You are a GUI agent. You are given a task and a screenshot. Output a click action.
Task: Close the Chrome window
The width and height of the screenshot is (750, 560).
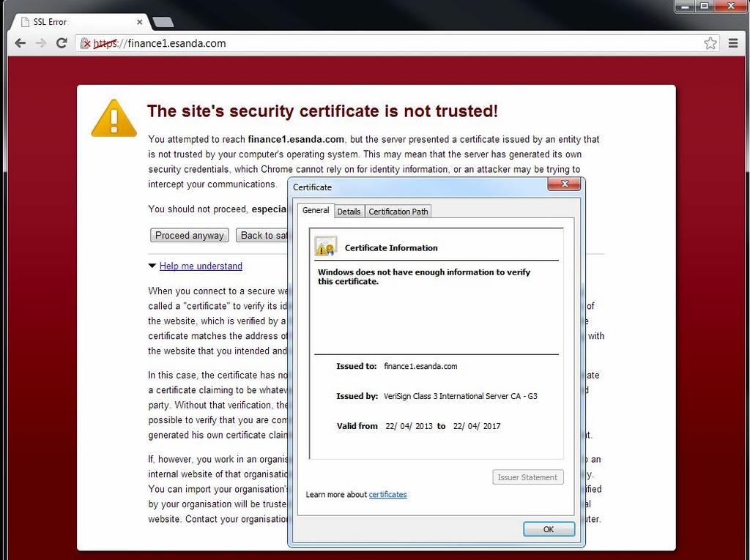tap(731, 6)
